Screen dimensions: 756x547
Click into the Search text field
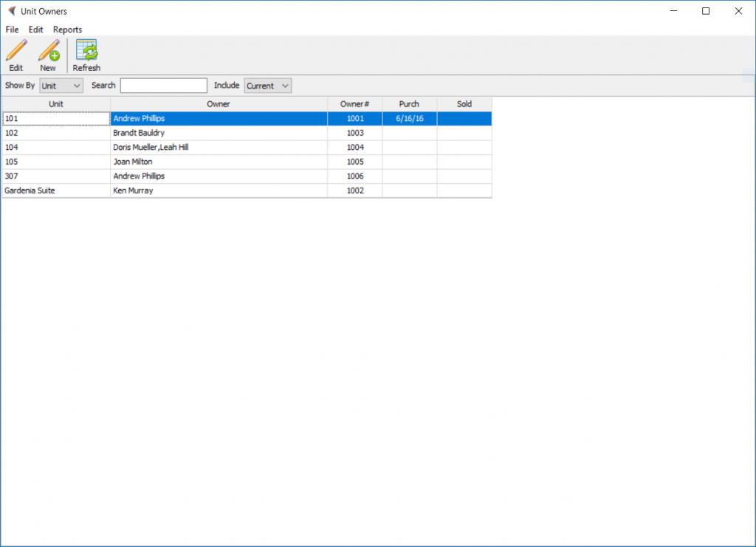(x=163, y=86)
